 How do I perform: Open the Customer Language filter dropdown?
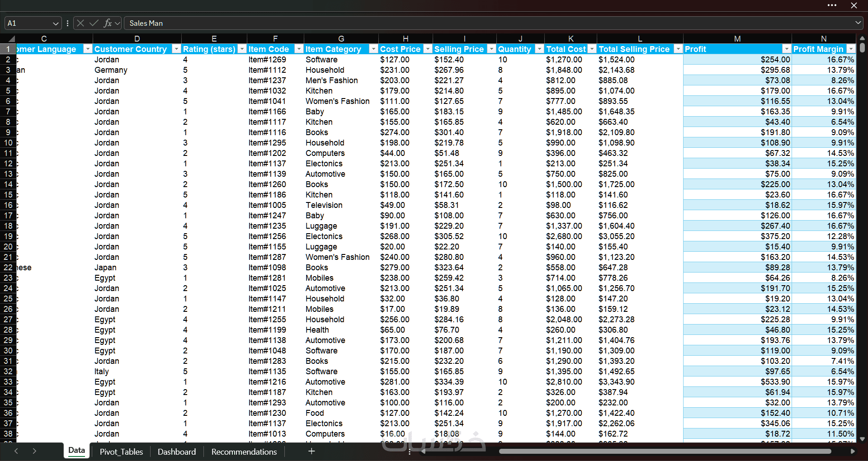click(88, 49)
